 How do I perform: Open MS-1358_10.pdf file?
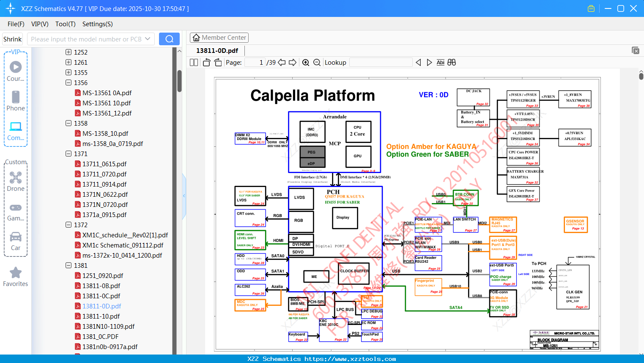click(105, 133)
